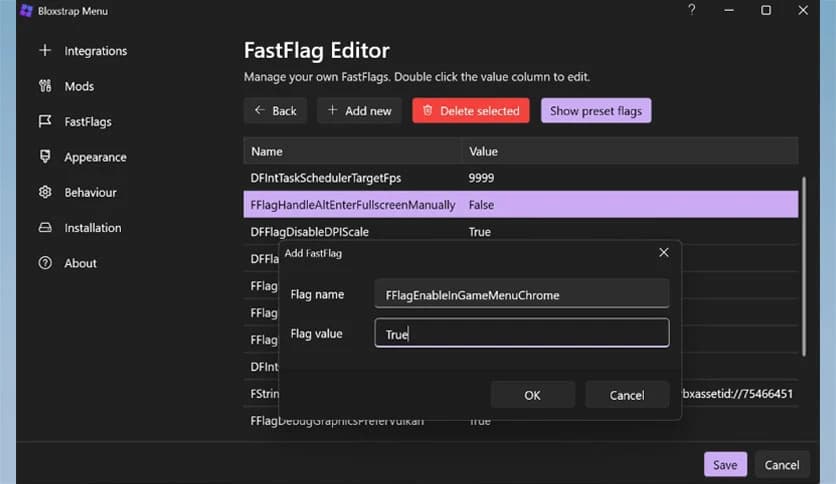Close the Add FastFlag dialog

click(x=663, y=253)
